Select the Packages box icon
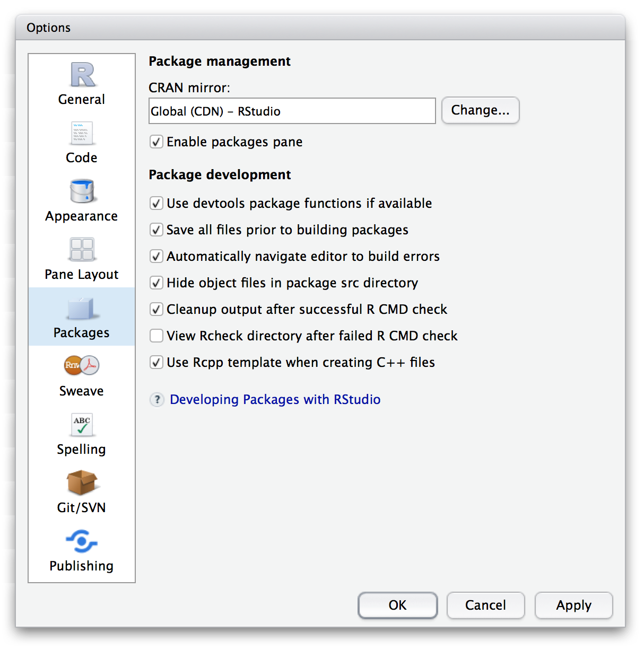 pyautogui.click(x=82, y=308)
